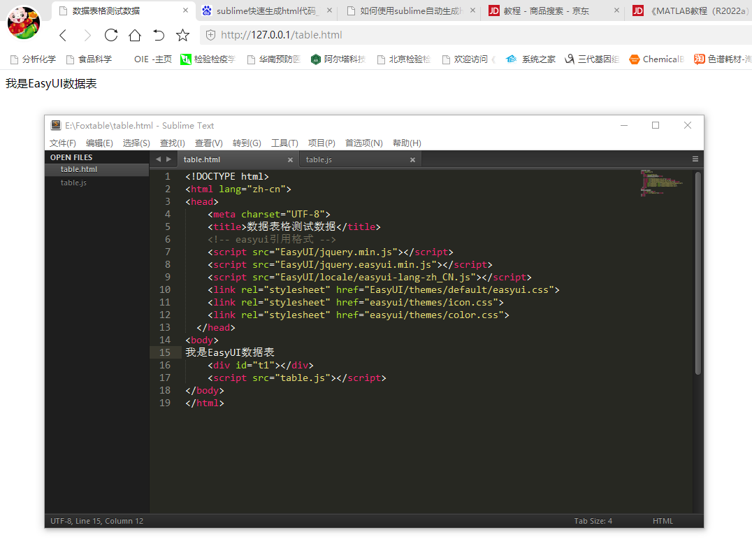Switch to the table.js editor tab
This screenshot has width=752, height=560.
(319, 159)
